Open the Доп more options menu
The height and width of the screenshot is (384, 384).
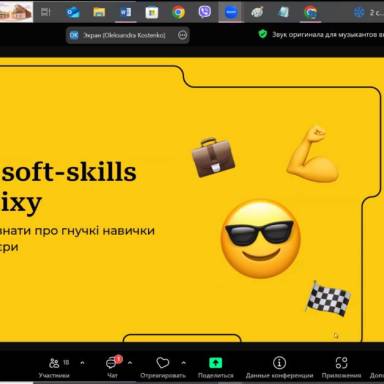[x=377, y=368]
